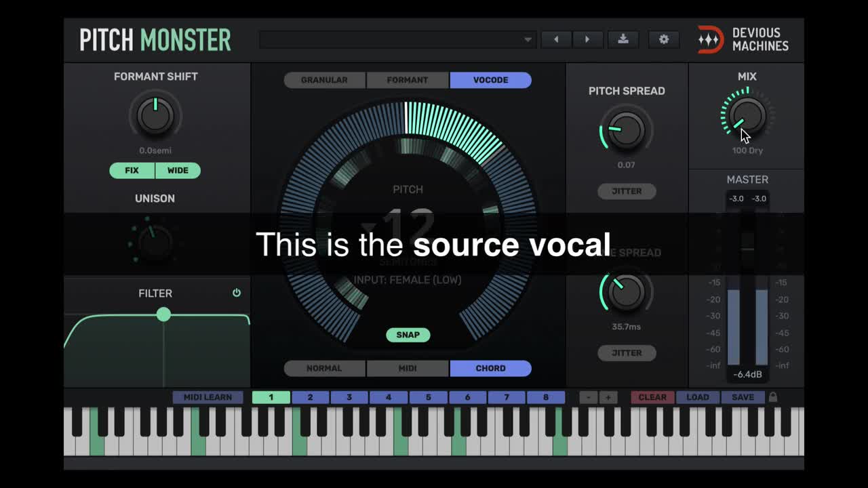Select chord slot 6
The width and height of the screenshot is (868, 488).
(x=467, y=397)
